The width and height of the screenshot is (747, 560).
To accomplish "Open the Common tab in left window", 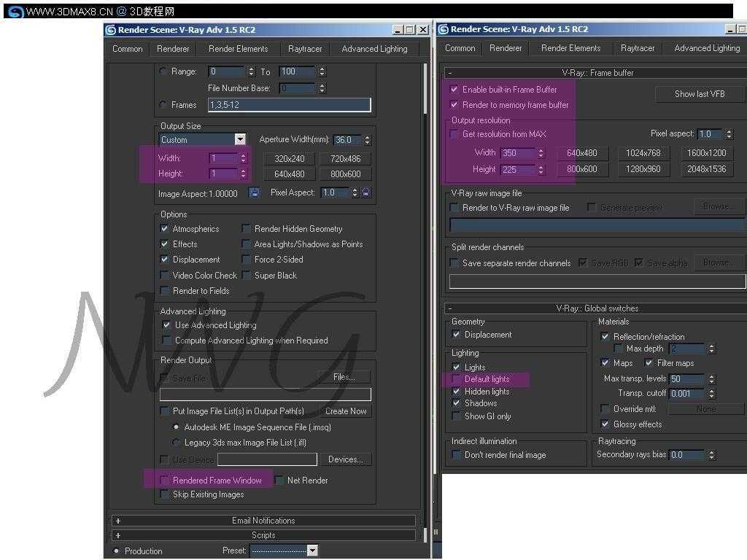I will point(127,49).
